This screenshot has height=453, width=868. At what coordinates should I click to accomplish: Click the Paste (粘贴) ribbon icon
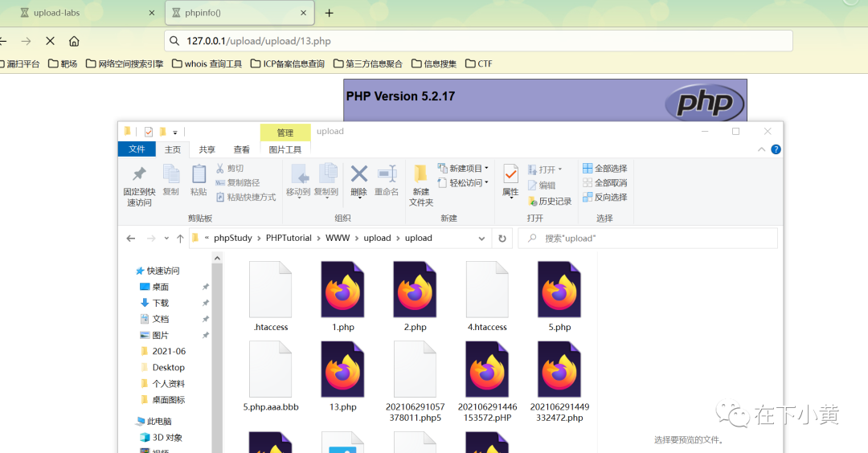click(199, 173)
